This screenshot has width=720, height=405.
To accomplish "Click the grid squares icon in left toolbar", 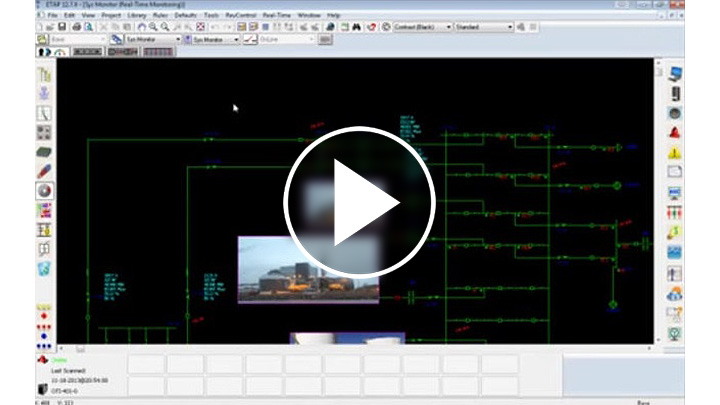I will click(44, 133).
